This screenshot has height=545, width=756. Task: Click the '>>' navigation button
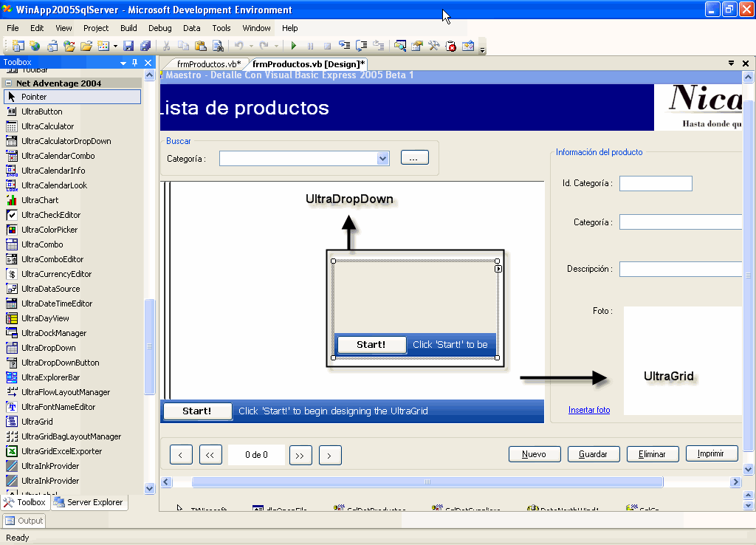click(x=300, y=456)
